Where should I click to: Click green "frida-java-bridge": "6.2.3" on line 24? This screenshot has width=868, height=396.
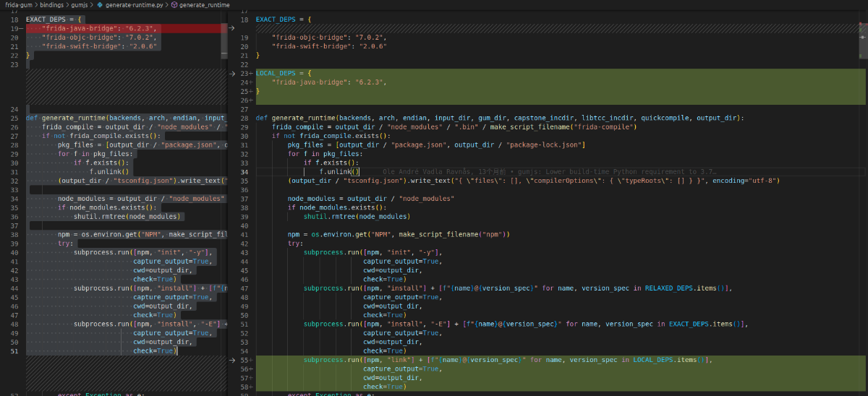pyautogui.click(x=329, y=82)
